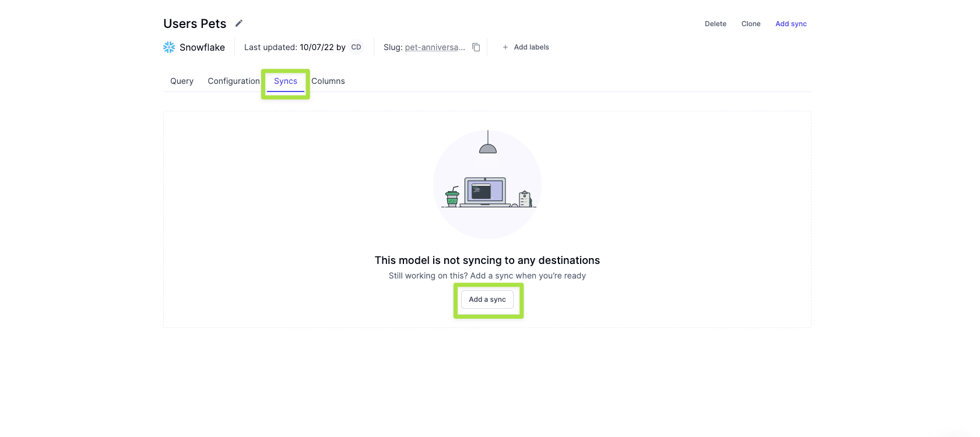Viewport: 980px width, 437px height.
Task: Copy the slug with the copy icon
Action: point(476,47)
